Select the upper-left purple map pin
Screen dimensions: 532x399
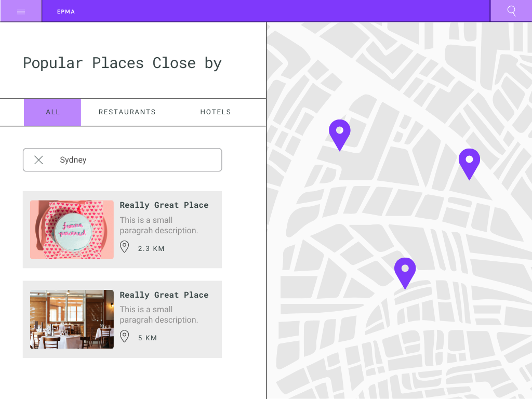pyautogui.click(x=340, y=135)
